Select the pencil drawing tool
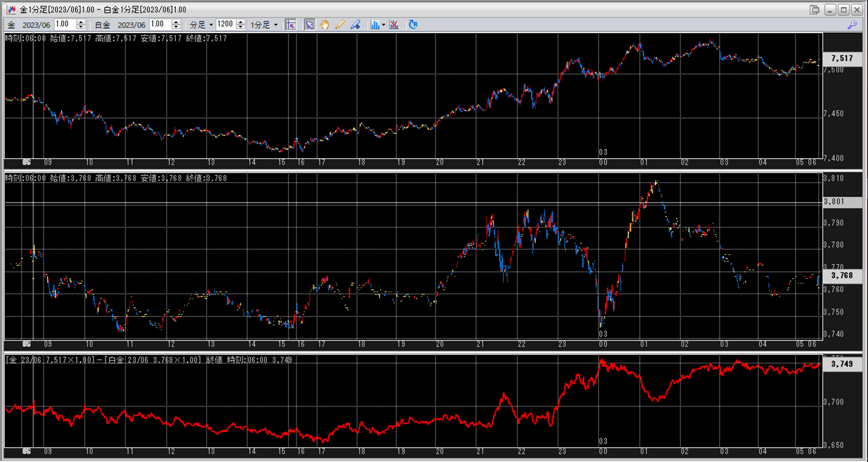 point(340,25)
